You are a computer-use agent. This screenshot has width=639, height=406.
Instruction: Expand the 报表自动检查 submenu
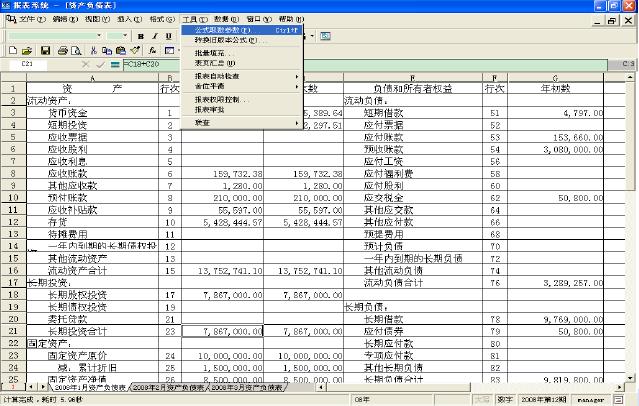(x=242, y=76)
